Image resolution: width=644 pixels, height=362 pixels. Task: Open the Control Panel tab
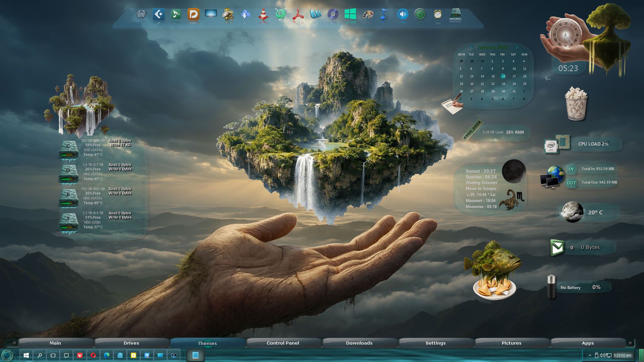(x=283, y=343)
